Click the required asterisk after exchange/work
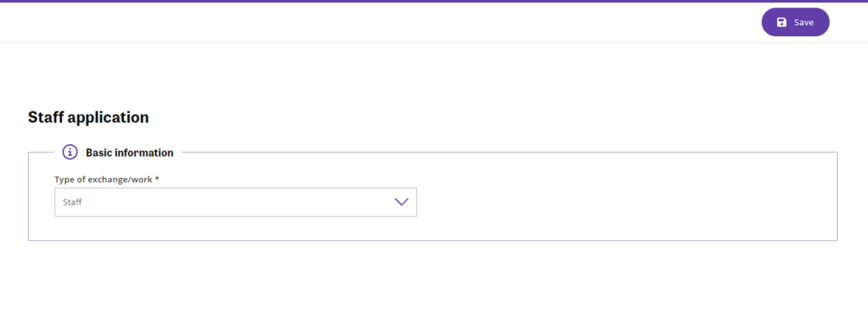This screenshot has width=868, height=322. pyautogui.click(x=158, y=179)
